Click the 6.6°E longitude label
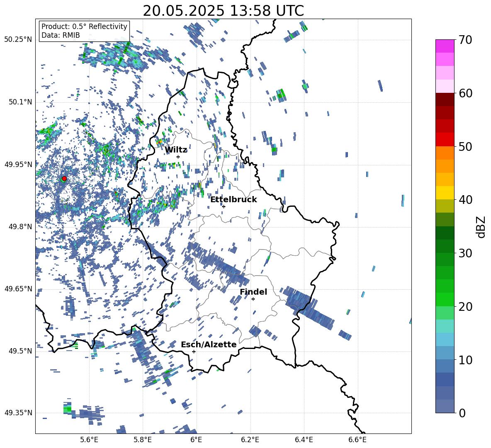Screen dimensions: 491x448 point(357,440)
